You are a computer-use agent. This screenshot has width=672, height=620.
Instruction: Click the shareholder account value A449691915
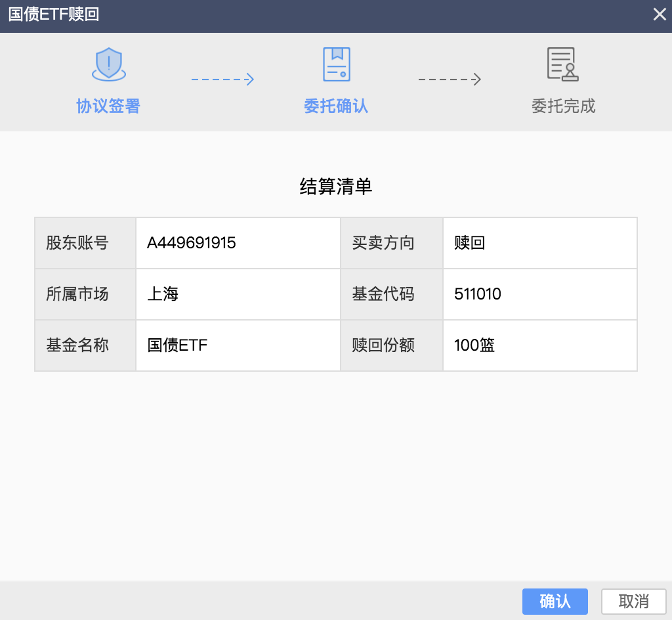(x=192, y=243)
